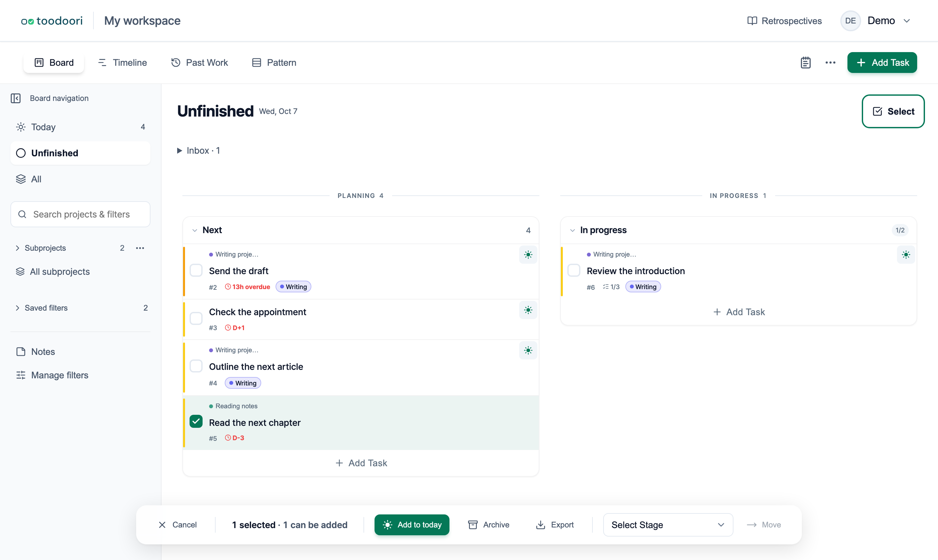The width and height of the screenshot is (938, 560).
Task: Switch to the Pattern tab
Action: (274, 63)
